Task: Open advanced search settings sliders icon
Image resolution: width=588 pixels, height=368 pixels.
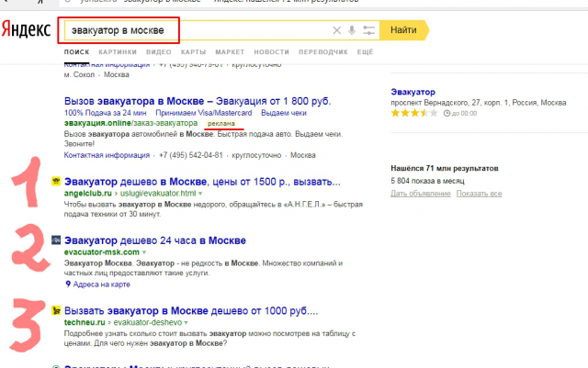Action: (369, 30)
